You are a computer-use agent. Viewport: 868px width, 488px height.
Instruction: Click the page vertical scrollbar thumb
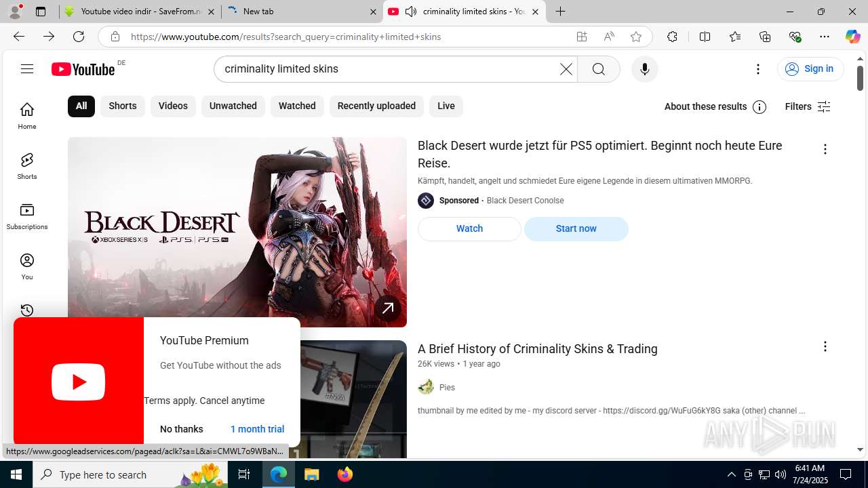pyautogui.click(x=860, y=77)
